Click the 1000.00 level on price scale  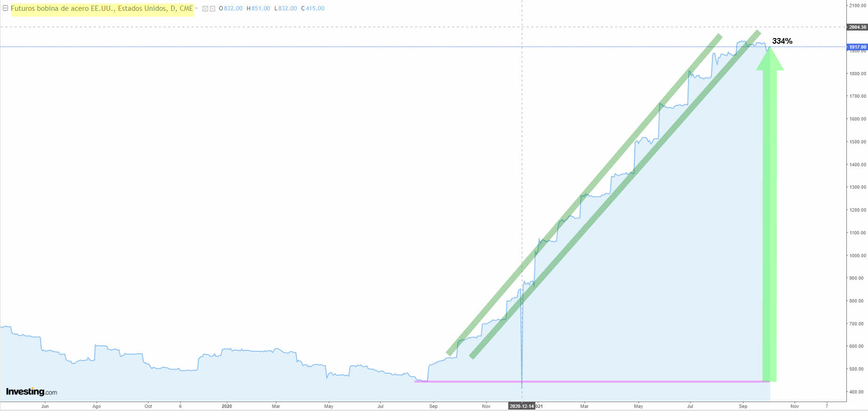857,256
